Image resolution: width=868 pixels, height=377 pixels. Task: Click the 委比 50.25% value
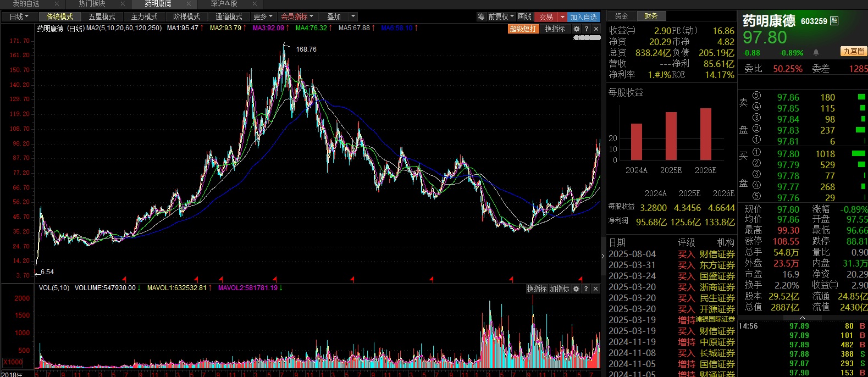pos(788,69)
